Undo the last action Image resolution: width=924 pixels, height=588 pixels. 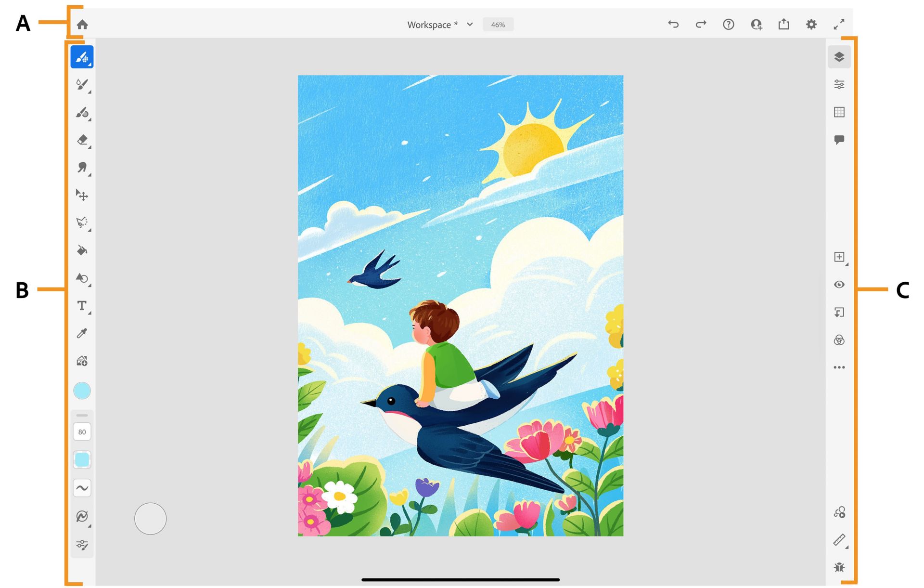pyautogui.click(x=673, y=24)
